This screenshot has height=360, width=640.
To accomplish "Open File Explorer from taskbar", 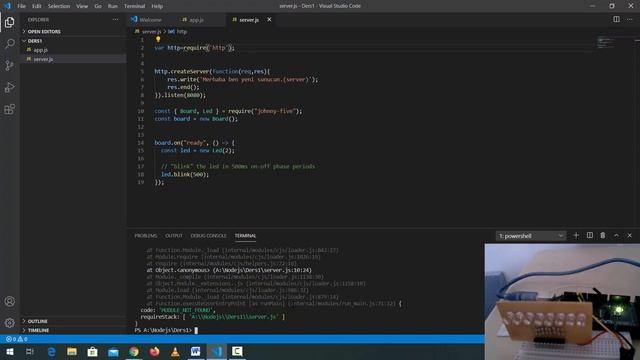I will tap(72, 351).
